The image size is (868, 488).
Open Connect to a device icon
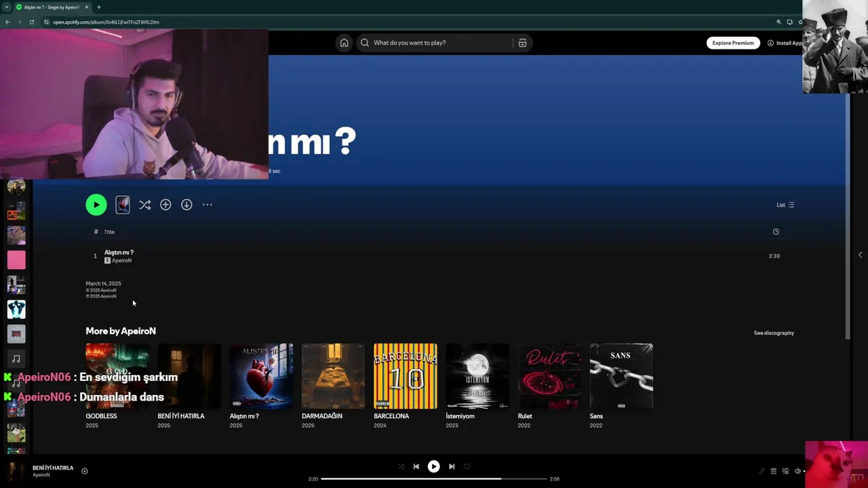[x=785, y=471]
